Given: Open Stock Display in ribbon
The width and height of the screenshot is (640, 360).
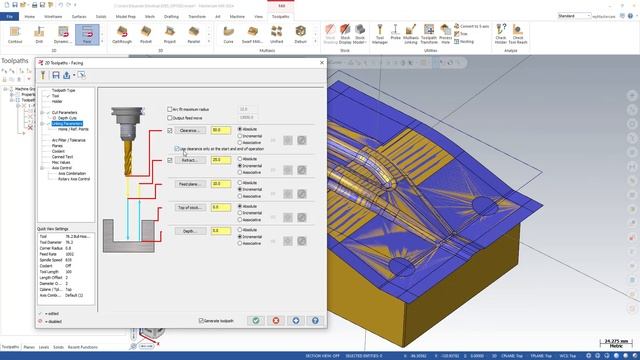Looking at the screenshot, I should 345,34.
